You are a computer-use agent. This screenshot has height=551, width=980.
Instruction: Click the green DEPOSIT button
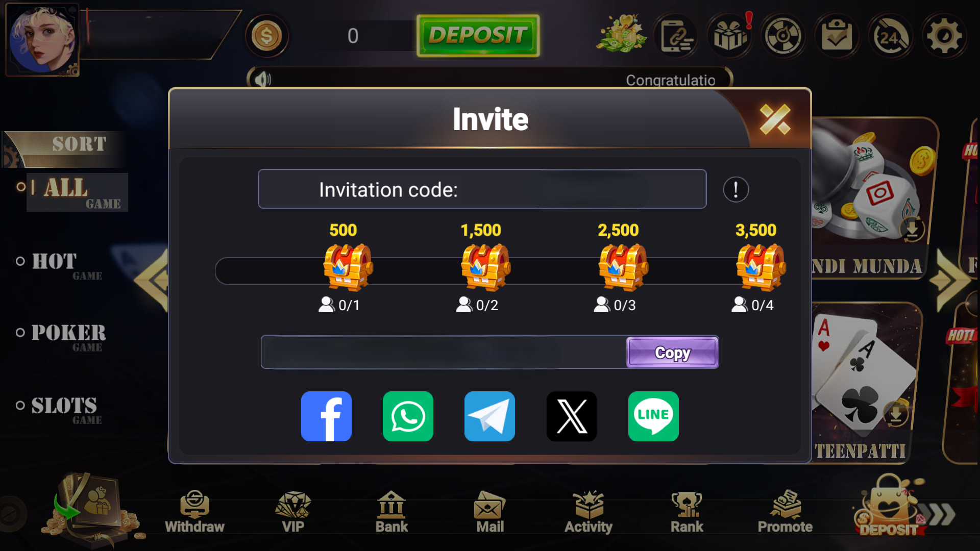(x=478, y=36)
